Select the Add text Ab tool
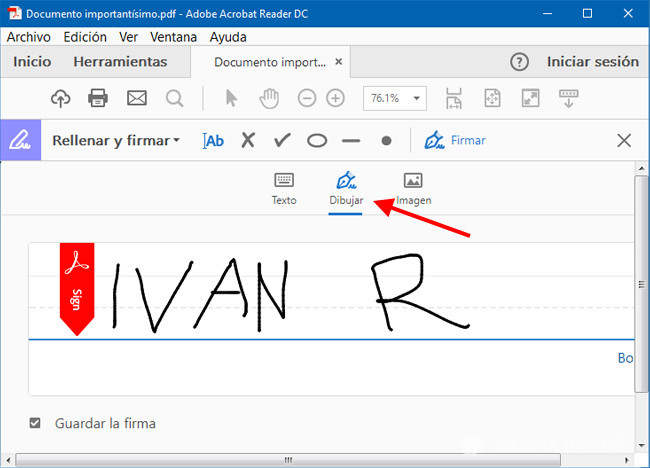 point(213,141)
